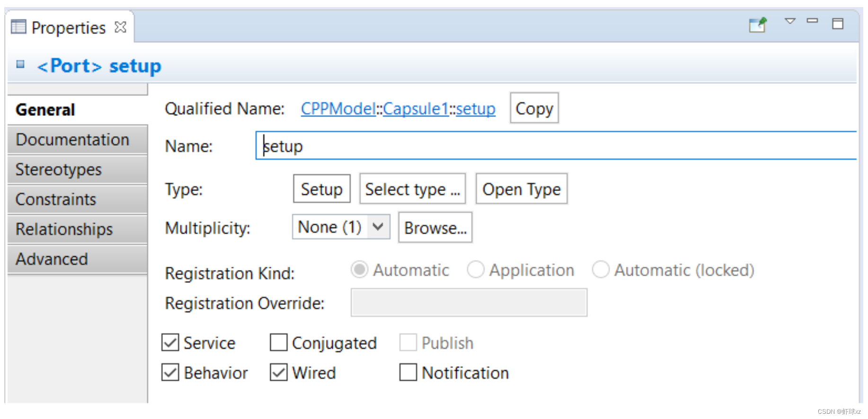Click the Registration Override field
The height and width of the screenshot is (419, 868).
(469, 303)
